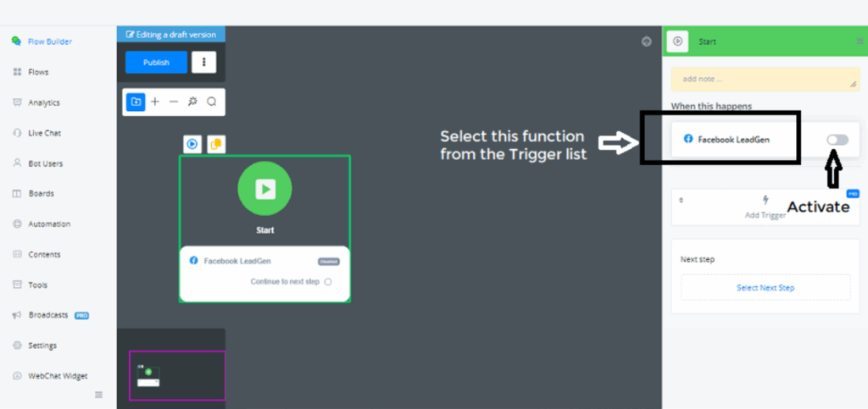The width and height of the screenshot is (868, 409).
Task: Click the blue play icon above Start node
Action: (x=192, y=144)
